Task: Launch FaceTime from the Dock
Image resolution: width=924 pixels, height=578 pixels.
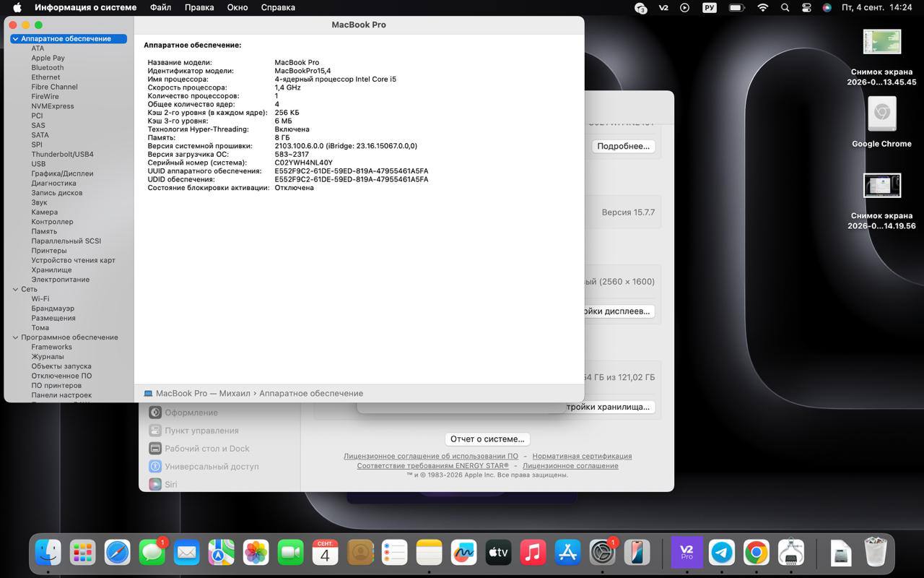Action: [x=291, y=553]
